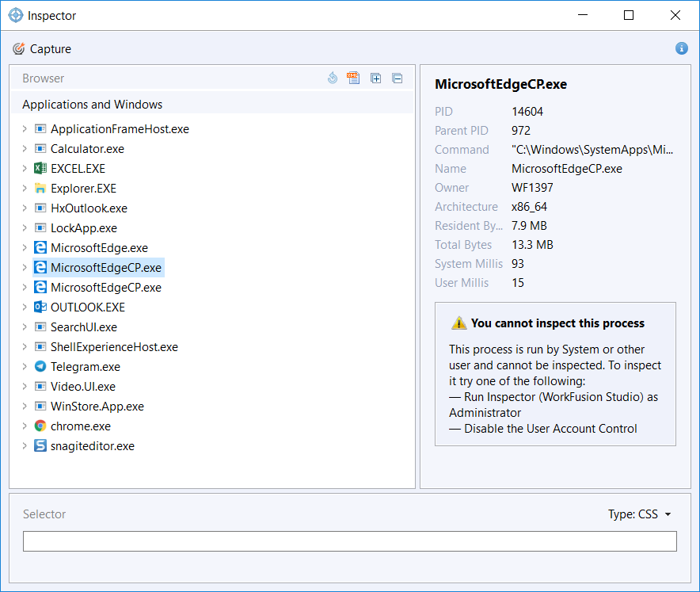Image resolution: width=700 pixels, height=592 pixels.
Task: Expand the HxOutlook.exe tree node
Action: coord(25,208)
